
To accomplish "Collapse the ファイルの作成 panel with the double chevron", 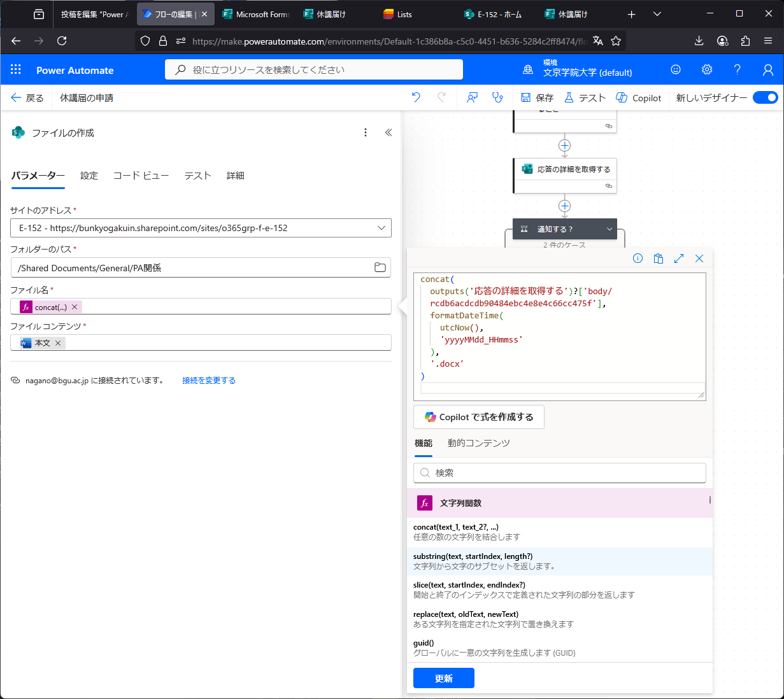I will (x=388, y=132).
